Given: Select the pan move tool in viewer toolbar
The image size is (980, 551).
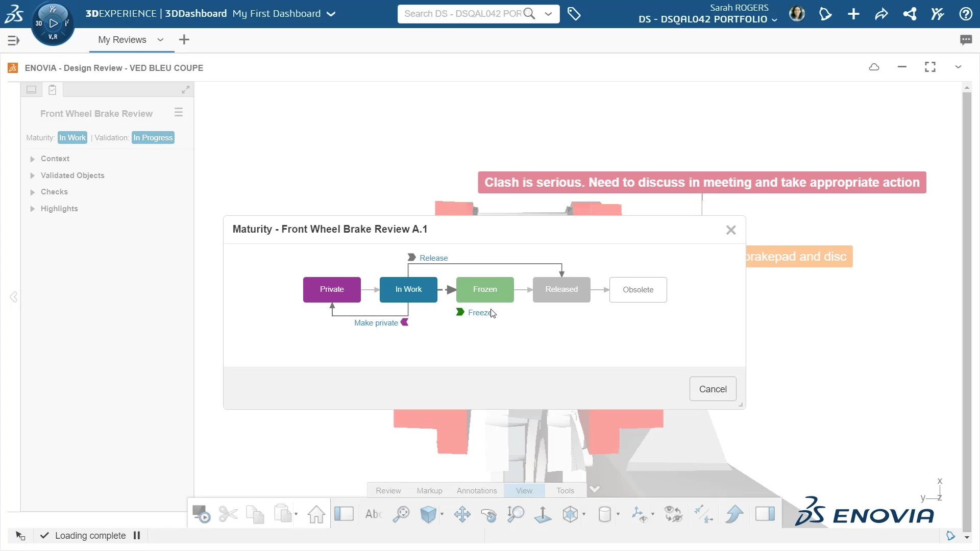Looking at the screenshot, I should (x=462, y=514).
